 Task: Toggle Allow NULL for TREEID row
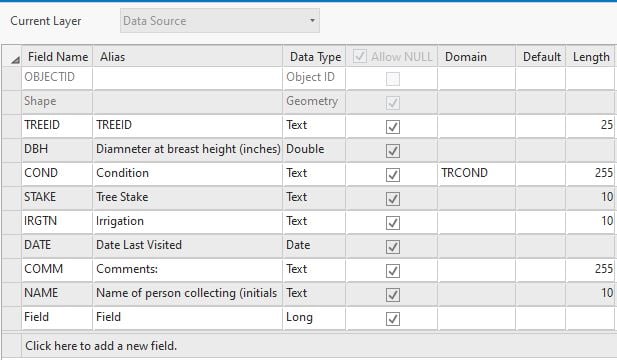point(393,127)
